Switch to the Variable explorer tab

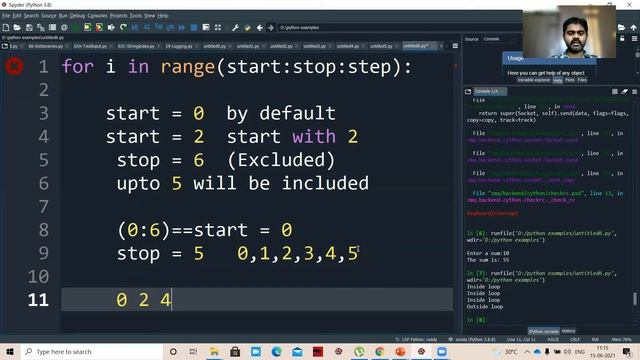tap(533, 80)
